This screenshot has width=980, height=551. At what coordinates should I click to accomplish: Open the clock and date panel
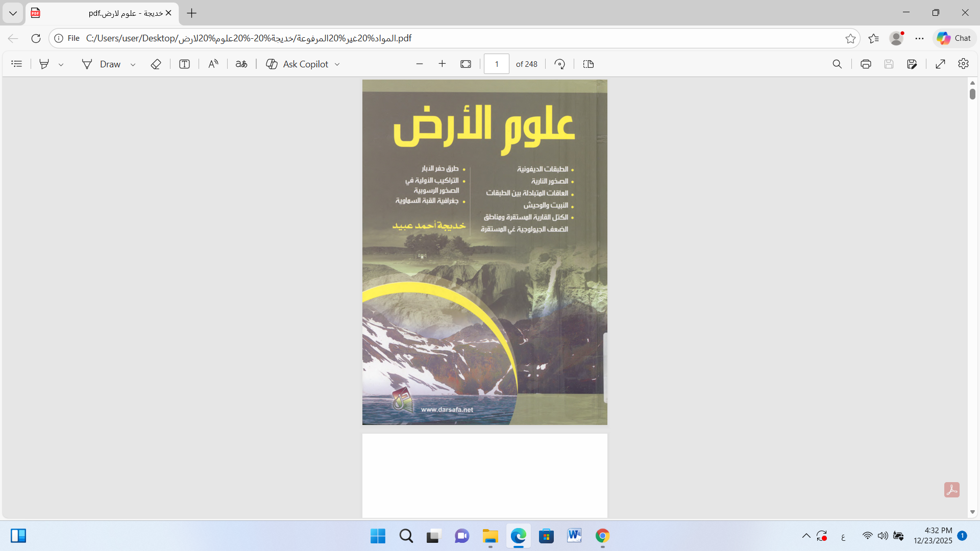point(933,536)
